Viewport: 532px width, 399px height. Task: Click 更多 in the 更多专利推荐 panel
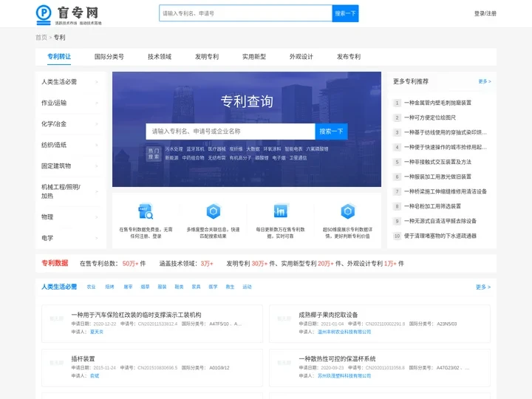tap(485, 81)
